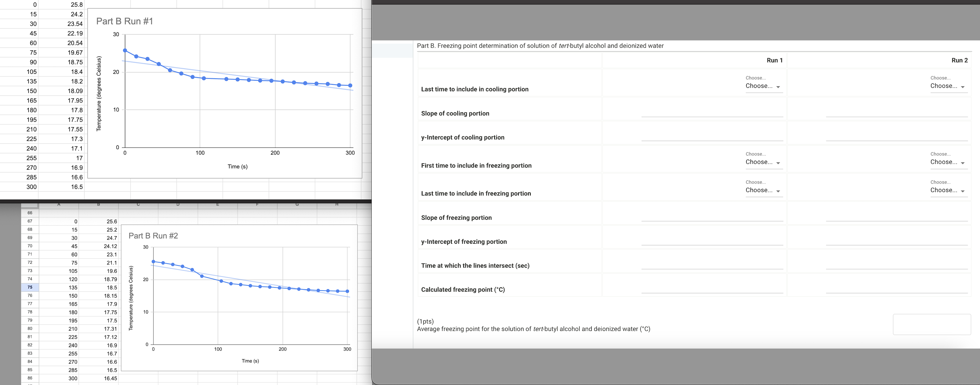
Task: Open the Run 1 'Last time to include in freezing portion' dropdown
Action: tap(763, 190)
